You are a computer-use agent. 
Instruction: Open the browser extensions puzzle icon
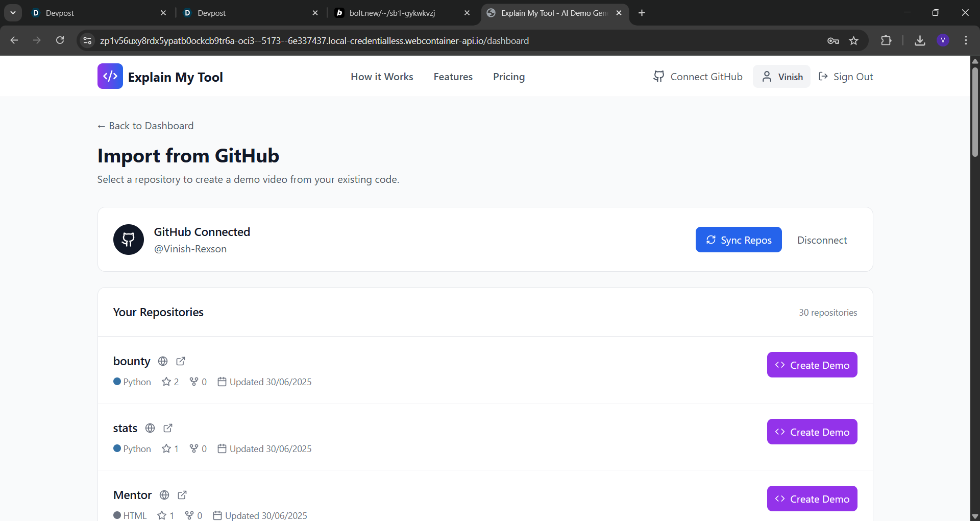[887, 40]
